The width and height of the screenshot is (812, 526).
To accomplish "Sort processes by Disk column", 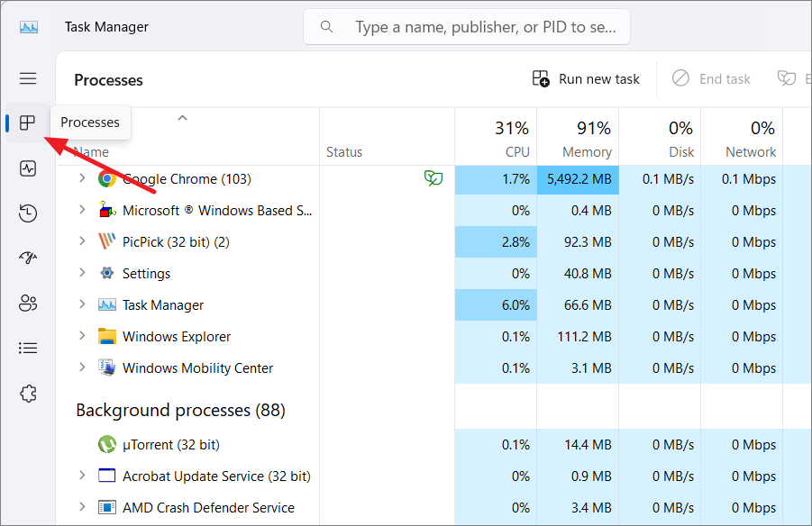I will (661, 137).
